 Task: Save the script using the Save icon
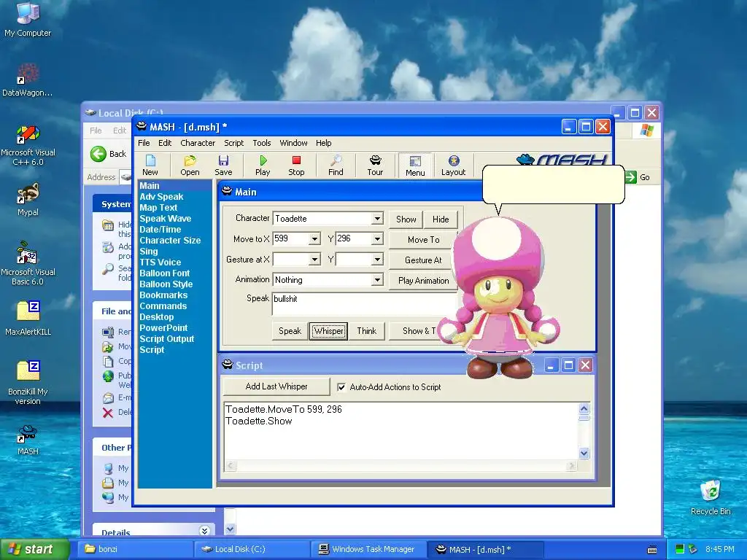223,165
